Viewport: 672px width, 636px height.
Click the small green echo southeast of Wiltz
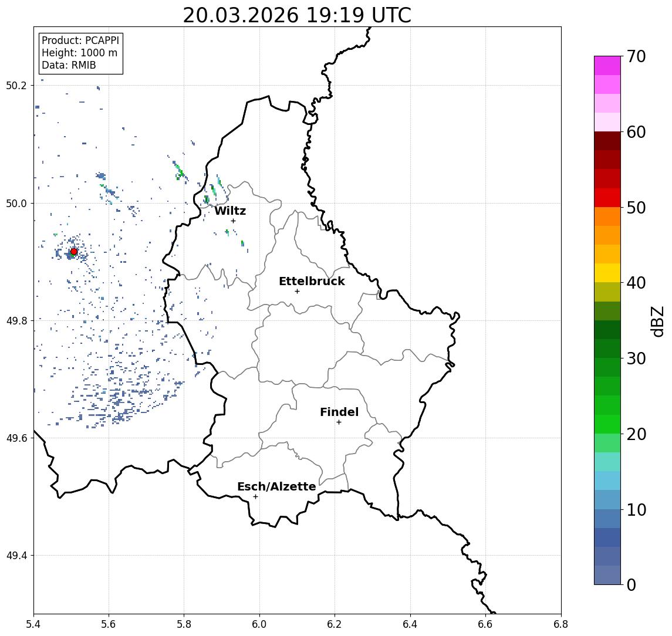point(242,243)
